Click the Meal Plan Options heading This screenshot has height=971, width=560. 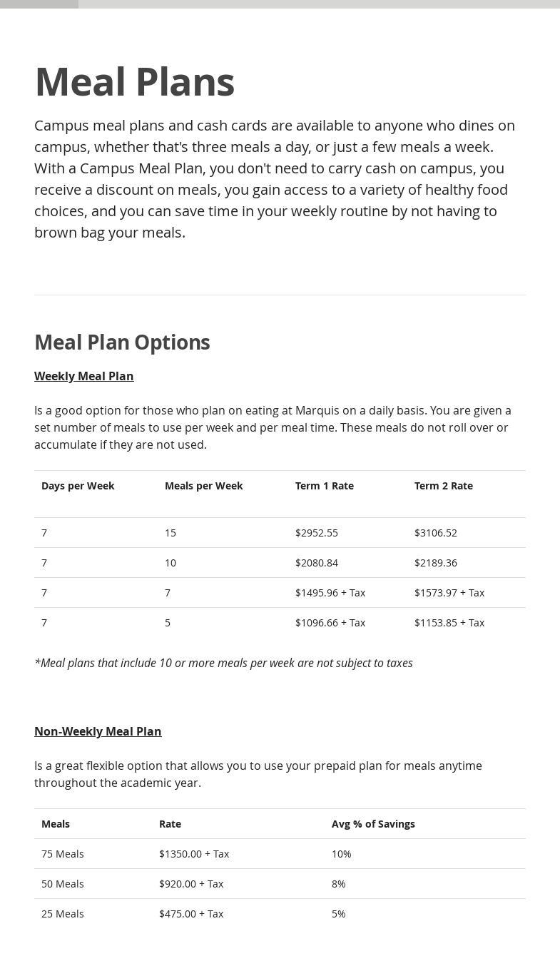[x=122, y=342]
